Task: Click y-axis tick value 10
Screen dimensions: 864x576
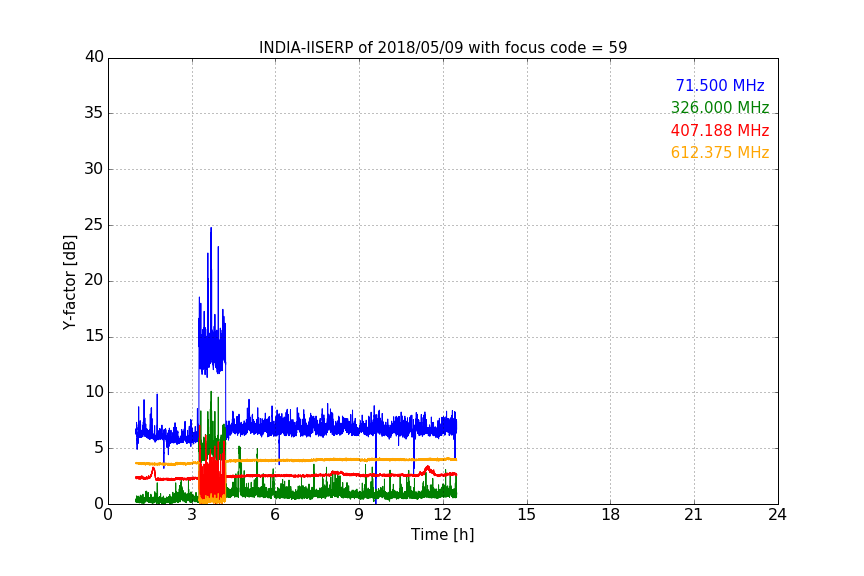Action: [x=94, y=392]
